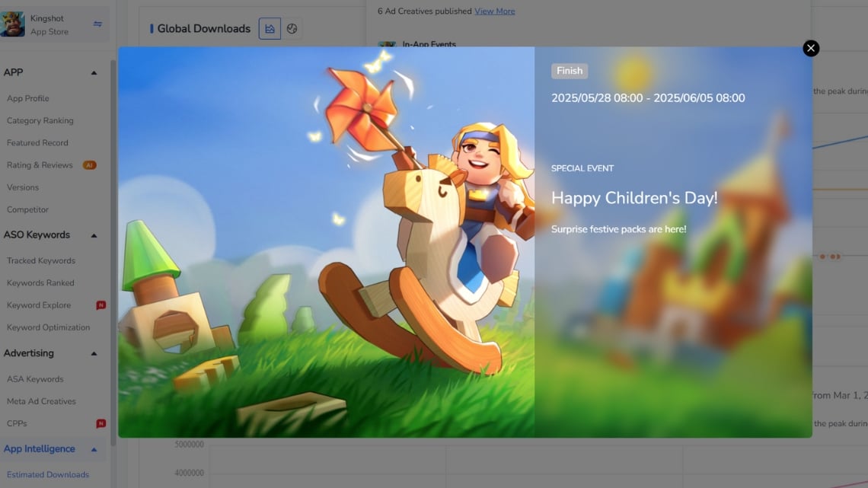Open Rating & Reviews
The height and width of the screenshot is (488, 868).
point(40,165)
